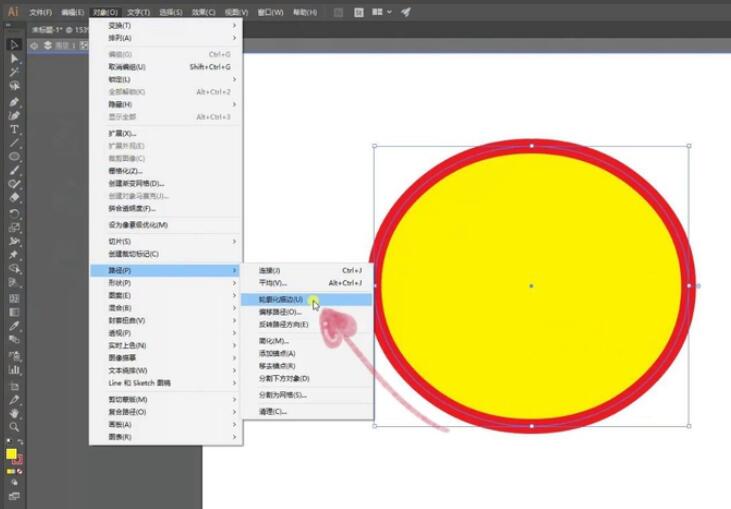This screenshot has width=731, height=509.
Task: Open the 选择(S) menu
Action: pos(171,12)
